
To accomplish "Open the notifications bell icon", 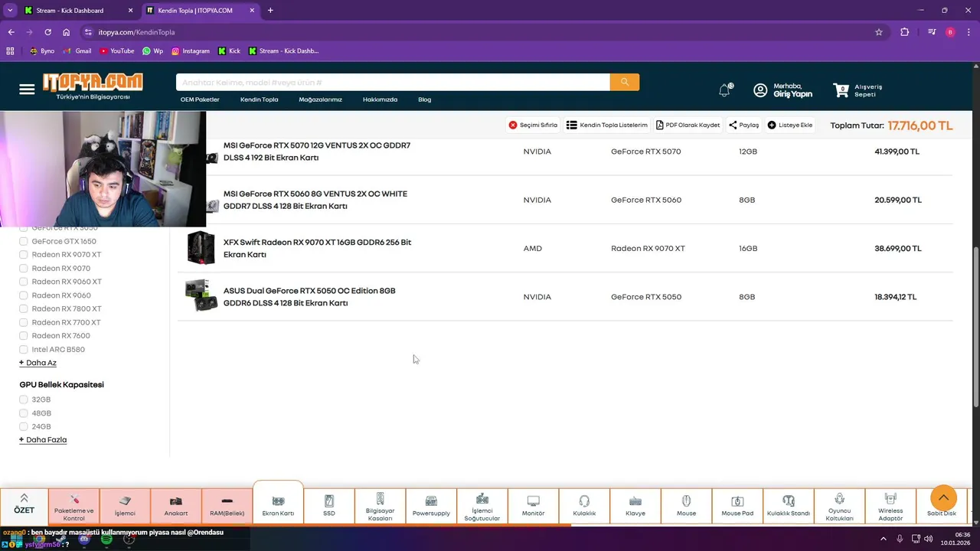I will pos(725,90).
